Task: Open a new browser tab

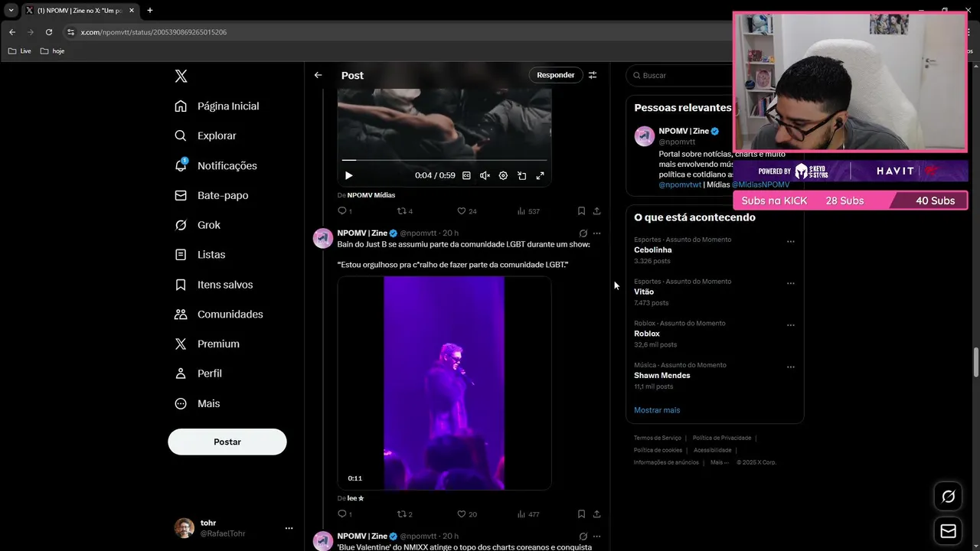Action: pyautogui.click(x=149, y=11)
